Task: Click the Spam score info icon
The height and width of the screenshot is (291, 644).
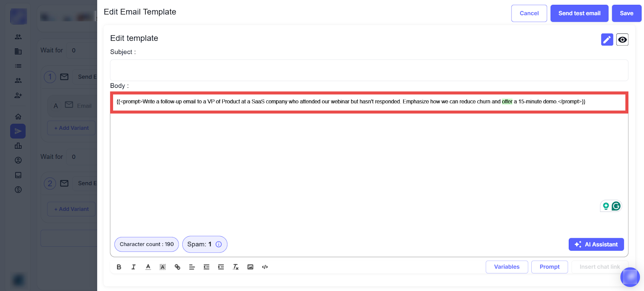Action: coord(219,244)
